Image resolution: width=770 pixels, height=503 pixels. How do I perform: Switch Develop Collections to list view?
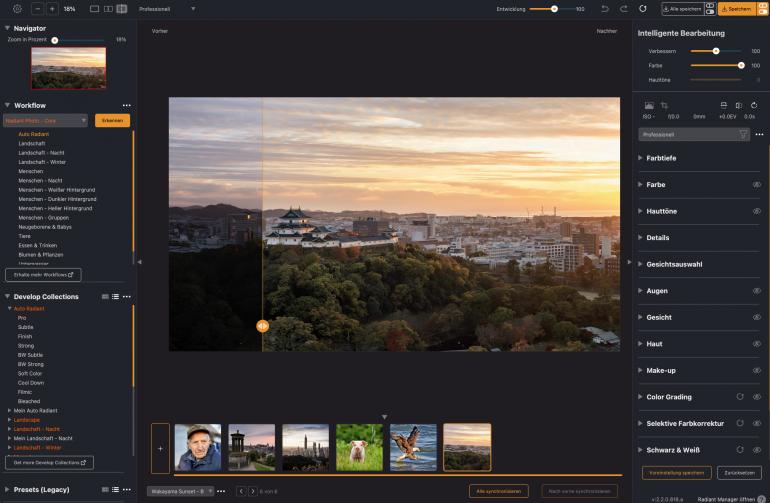tap(116, 296)
